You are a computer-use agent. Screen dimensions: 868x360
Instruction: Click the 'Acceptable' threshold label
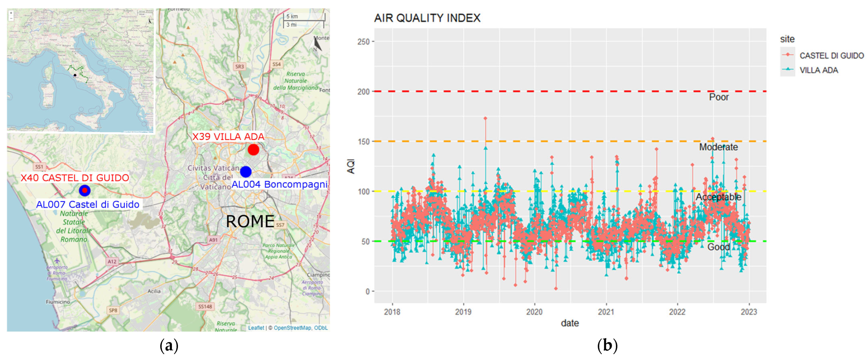coord(718,197)
